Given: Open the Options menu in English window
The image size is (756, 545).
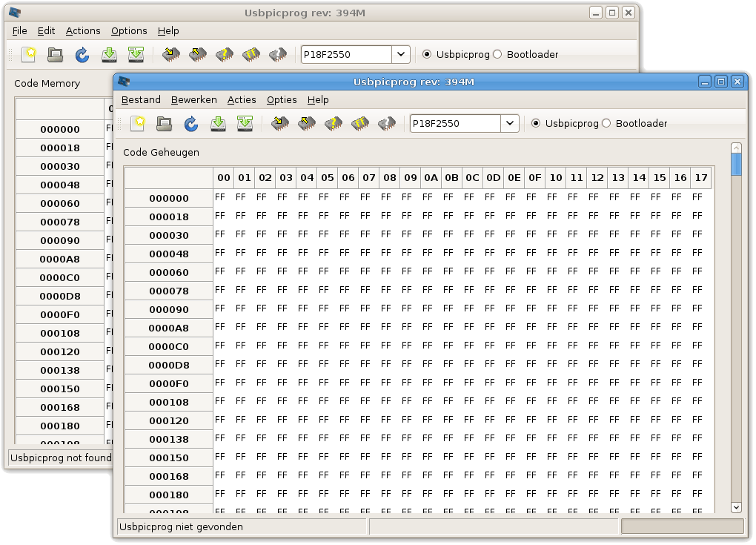Looking at the screenshot, I should (129, 31).
